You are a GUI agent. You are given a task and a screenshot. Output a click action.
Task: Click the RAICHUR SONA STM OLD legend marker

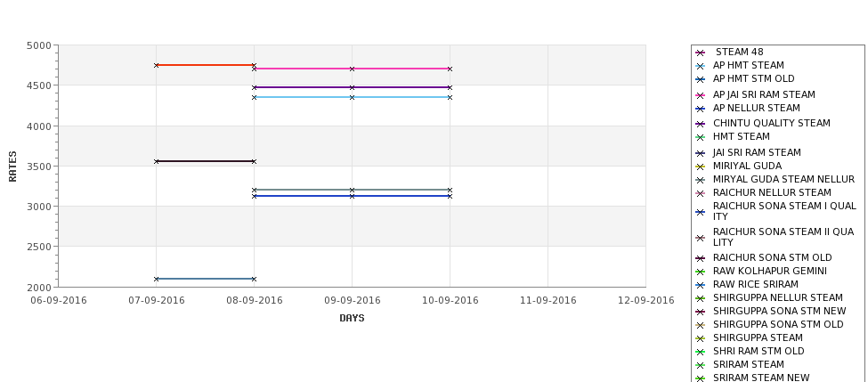pyautogui.click(x=700, y=258)
